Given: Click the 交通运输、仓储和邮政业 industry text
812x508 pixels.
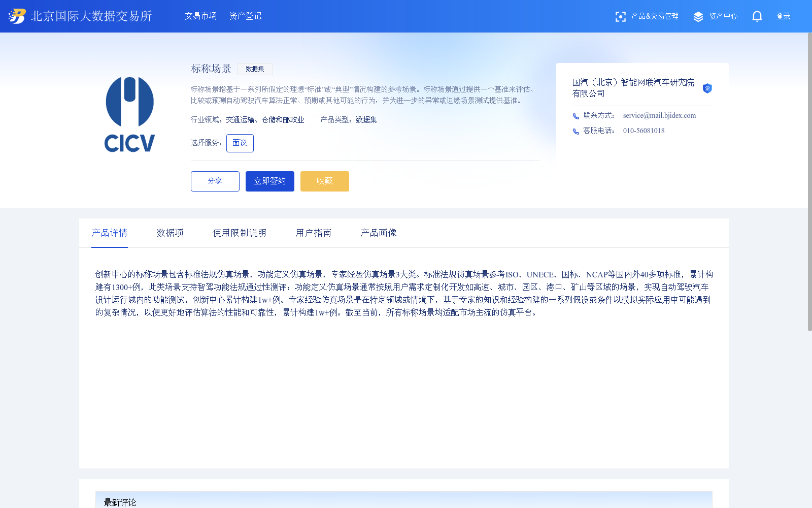Looking at the screenshot, I should point(265,120).
